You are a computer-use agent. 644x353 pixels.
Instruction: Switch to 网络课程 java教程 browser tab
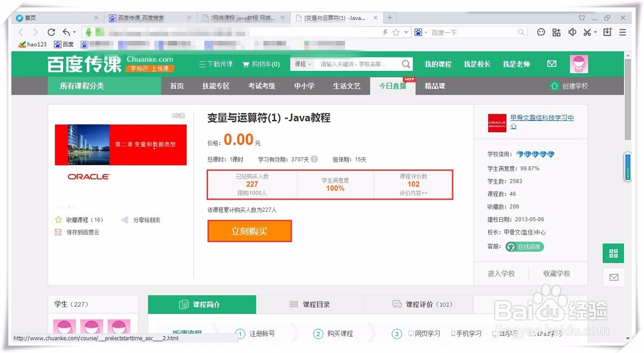click(244, 17)
